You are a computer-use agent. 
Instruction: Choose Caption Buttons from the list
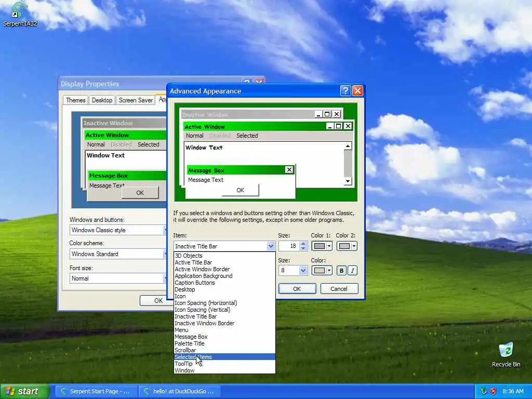point(224,283)
